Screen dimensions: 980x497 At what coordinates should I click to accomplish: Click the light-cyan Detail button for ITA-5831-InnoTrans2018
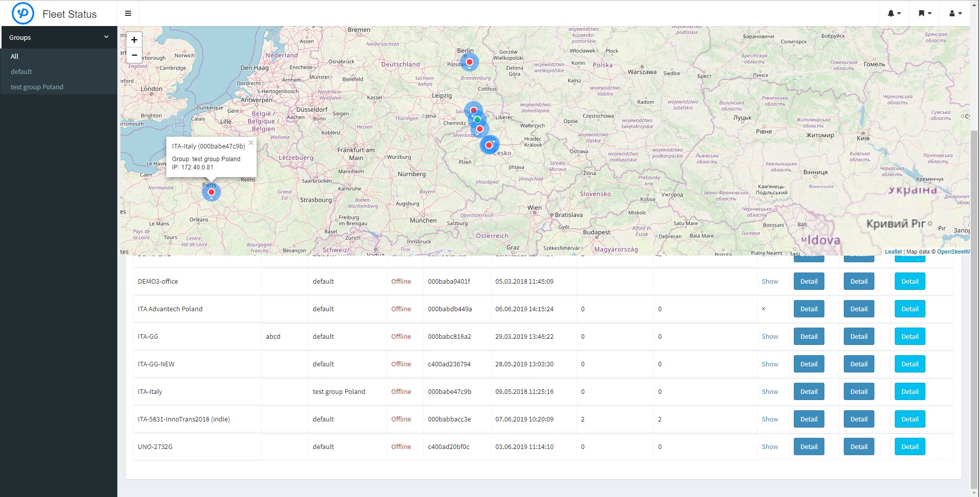pos(910,419)
